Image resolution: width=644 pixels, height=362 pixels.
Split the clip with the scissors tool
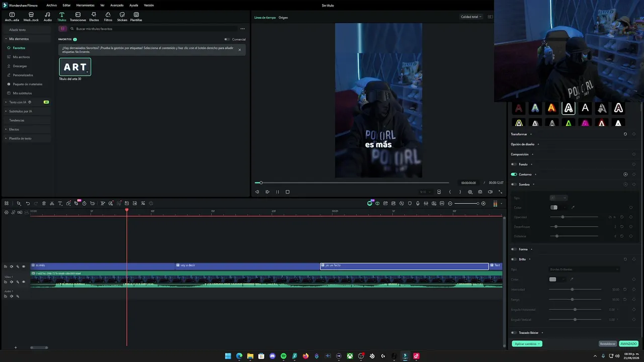pos(52,203)
